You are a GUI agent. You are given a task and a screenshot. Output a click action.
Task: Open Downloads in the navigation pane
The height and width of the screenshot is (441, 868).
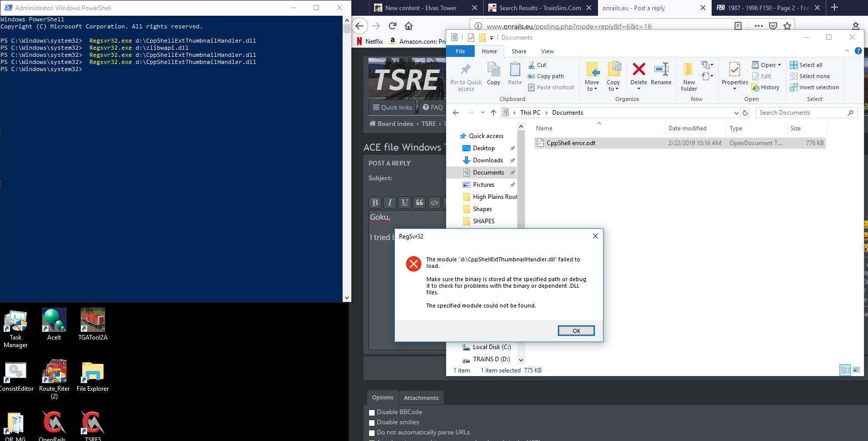(483, 160)
